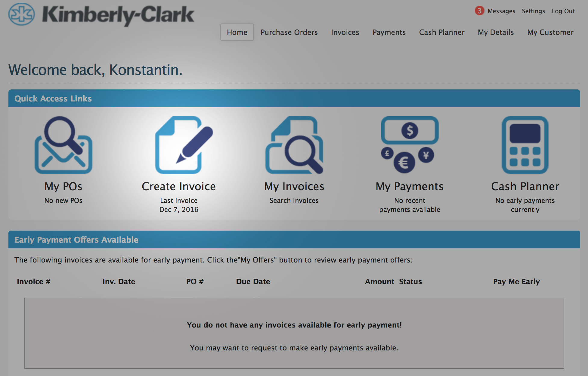Click the "Search invoices" text
The image size is (588, 376).
pyautogui.click(x=294, y=200)
